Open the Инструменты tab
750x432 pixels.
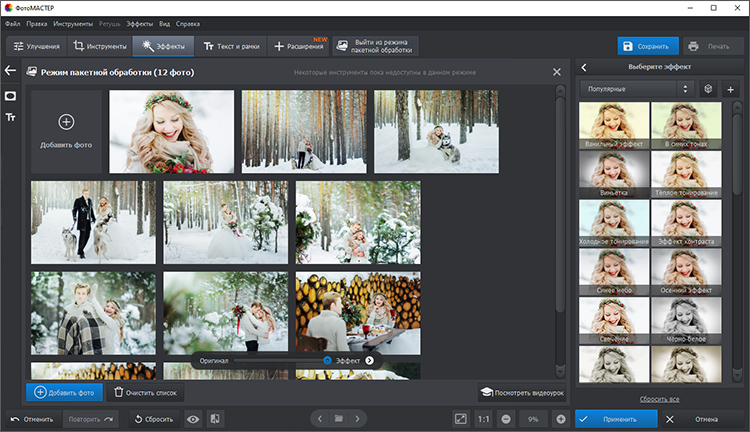coord(100,46)
